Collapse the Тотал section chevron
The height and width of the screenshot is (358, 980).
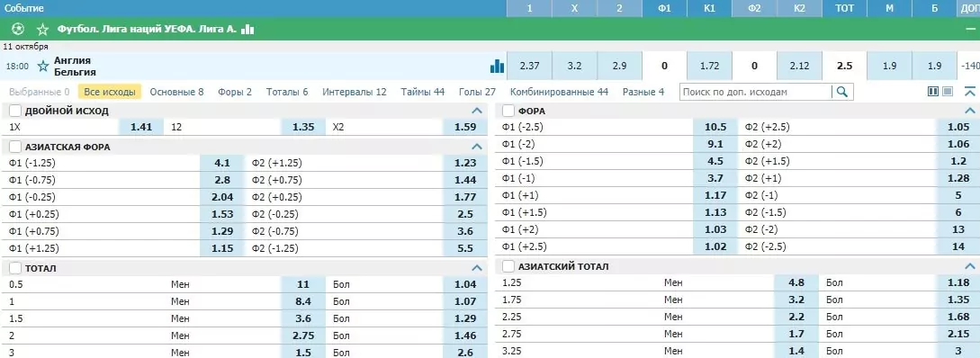[477, 267]
